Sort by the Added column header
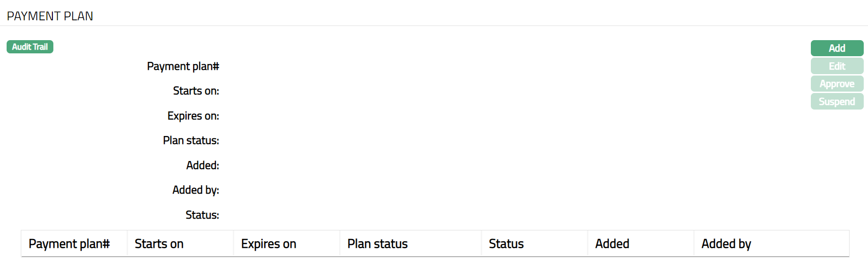The height and width of the screenshot is (263, 868). click(612, 244)
